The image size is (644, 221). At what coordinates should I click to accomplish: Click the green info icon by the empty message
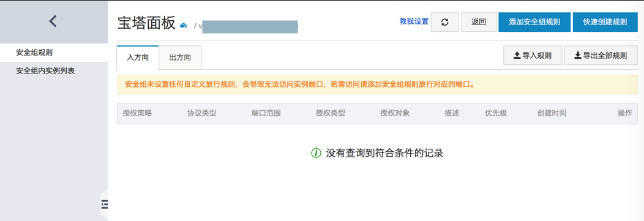click(315, 153)
